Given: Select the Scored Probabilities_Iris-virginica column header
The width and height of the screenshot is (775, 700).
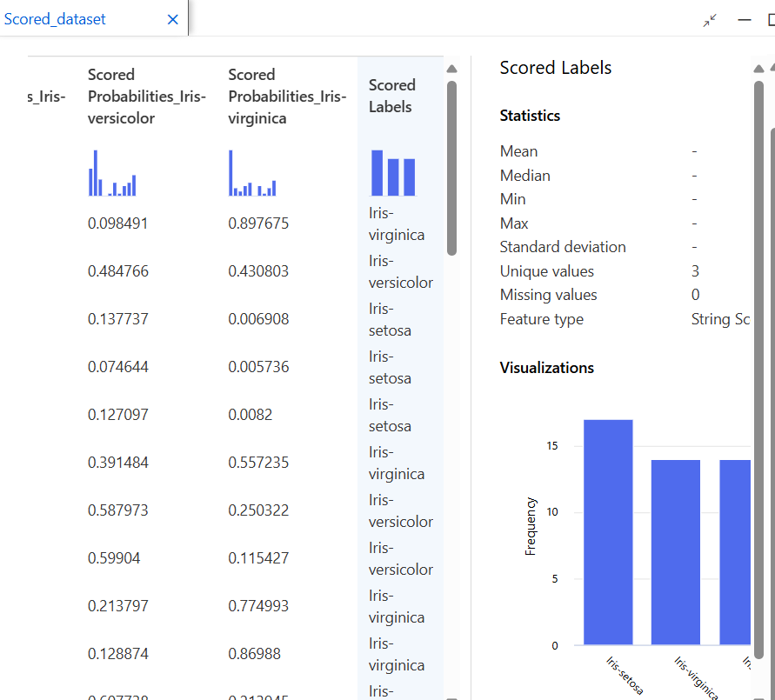Looking at the screenshot, I should pos(287,97).
